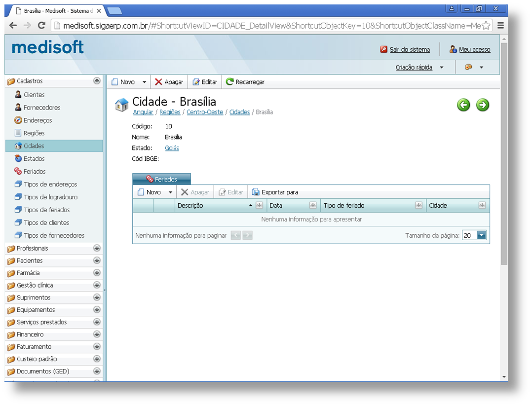
Task: Click the Novo page icon in the main toolbar
Action: pyautogui.click(x=114, y=82)
